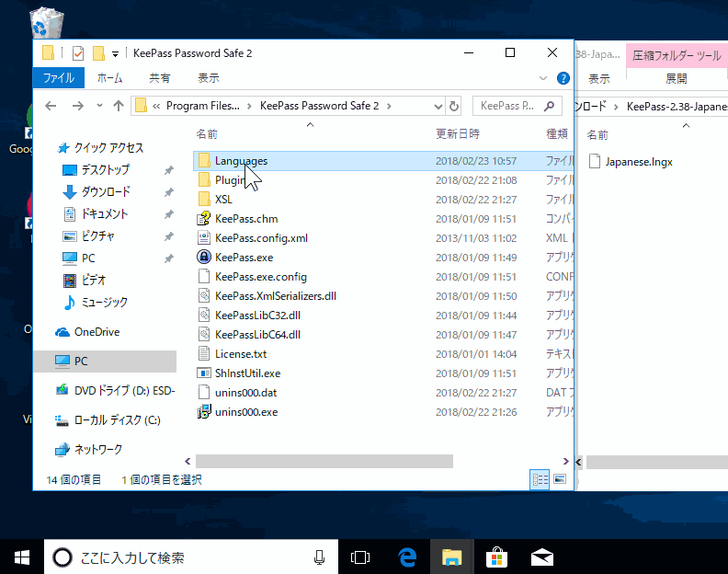Select the KeePass.config.xml file icon

tap(204, 238)
